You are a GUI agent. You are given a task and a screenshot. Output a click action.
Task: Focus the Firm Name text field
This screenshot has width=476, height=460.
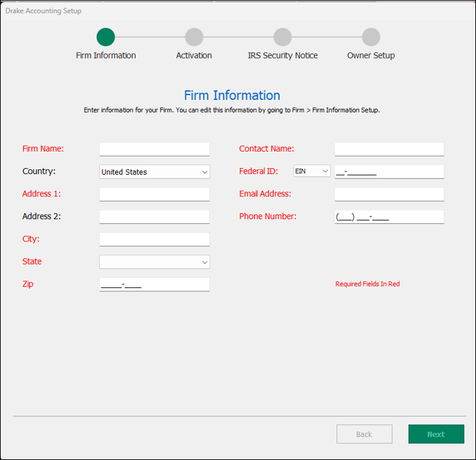(x=154, y=149)
